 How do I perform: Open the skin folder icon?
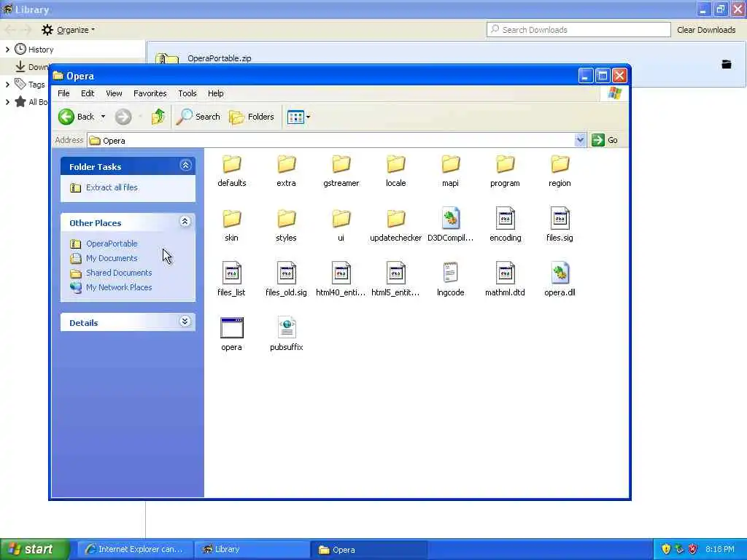coord(231,219)
